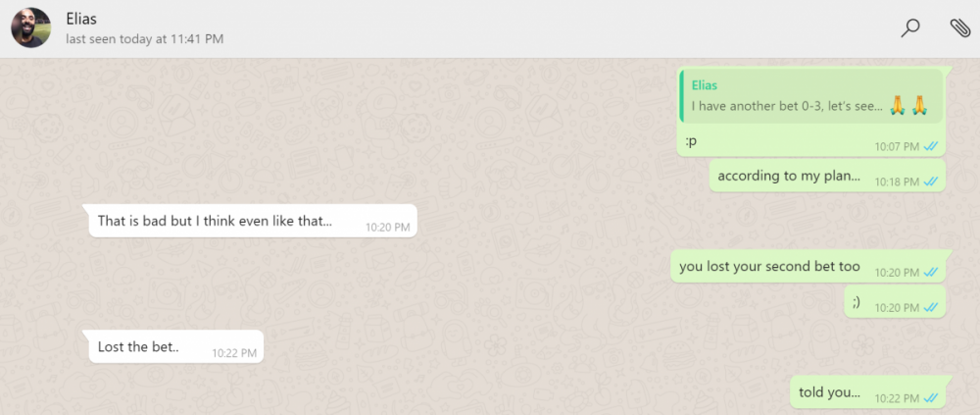Select the "you lost your second bet too" message

tap(808, 267)
